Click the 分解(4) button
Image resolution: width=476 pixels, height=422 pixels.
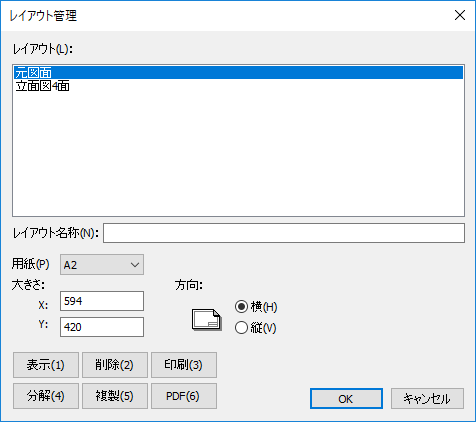point(46,396)
